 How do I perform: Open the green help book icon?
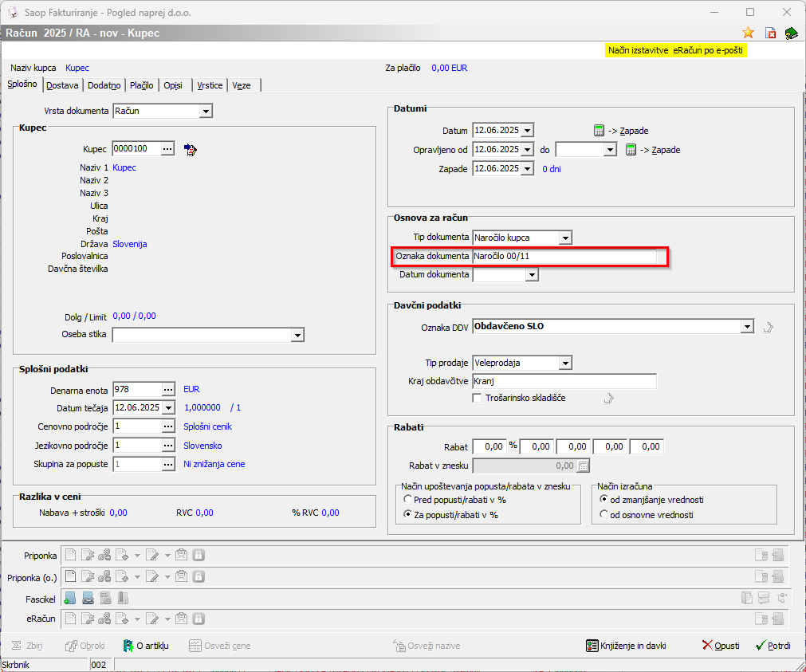(x=790, y=33)
